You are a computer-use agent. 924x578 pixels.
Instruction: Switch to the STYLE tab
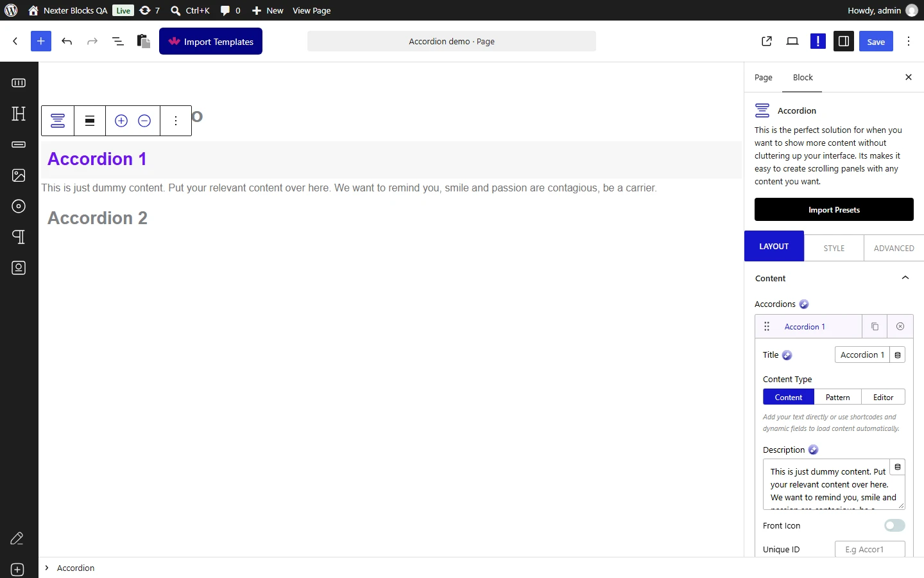click(834, 248)
